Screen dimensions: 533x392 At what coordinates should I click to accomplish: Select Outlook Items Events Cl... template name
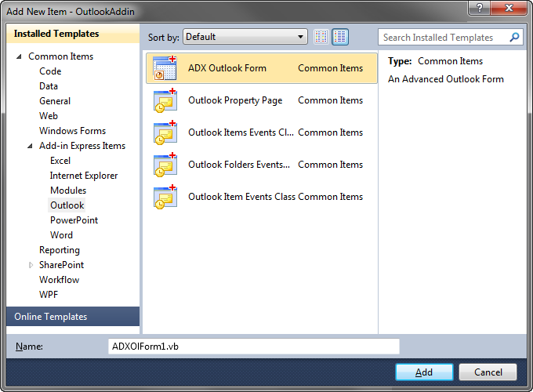241,132
